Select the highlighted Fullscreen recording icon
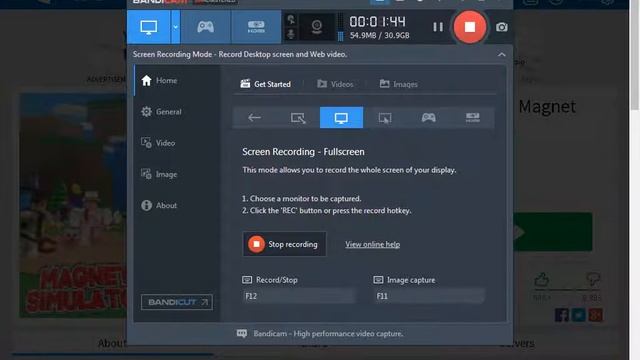The image size is (640, 360). [341, 118]
